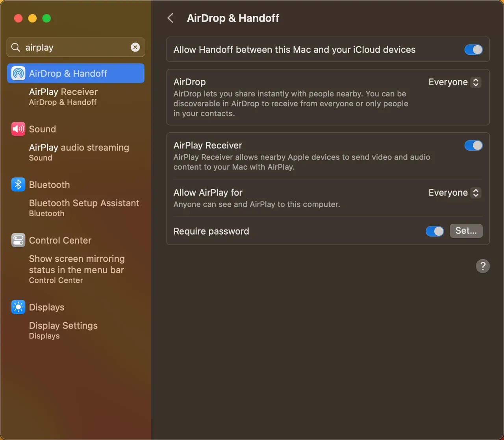Screen dimensions: 504x440
Task: Toggle Allow Handoff switch
Action: pyautogui.click(x=473, y=50)
